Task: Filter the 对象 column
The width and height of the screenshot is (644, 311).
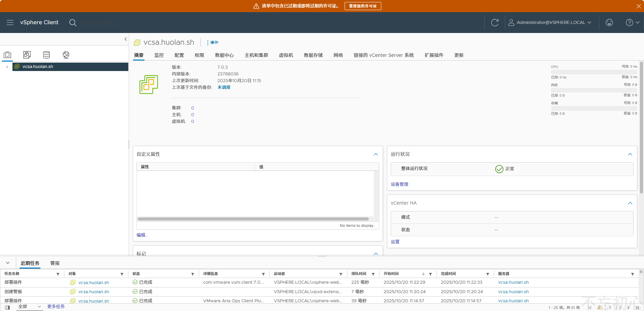Action: pos(122,274)
